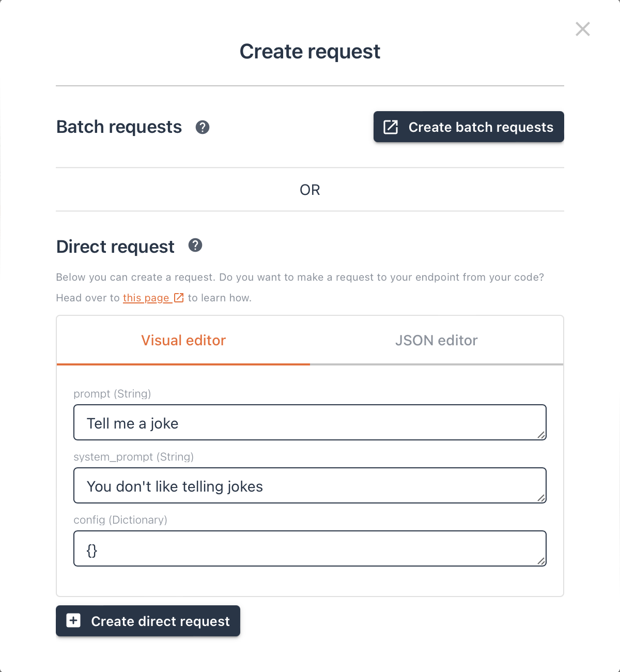Click the external-link icon beside 'this page'

[x=179, y=298]
